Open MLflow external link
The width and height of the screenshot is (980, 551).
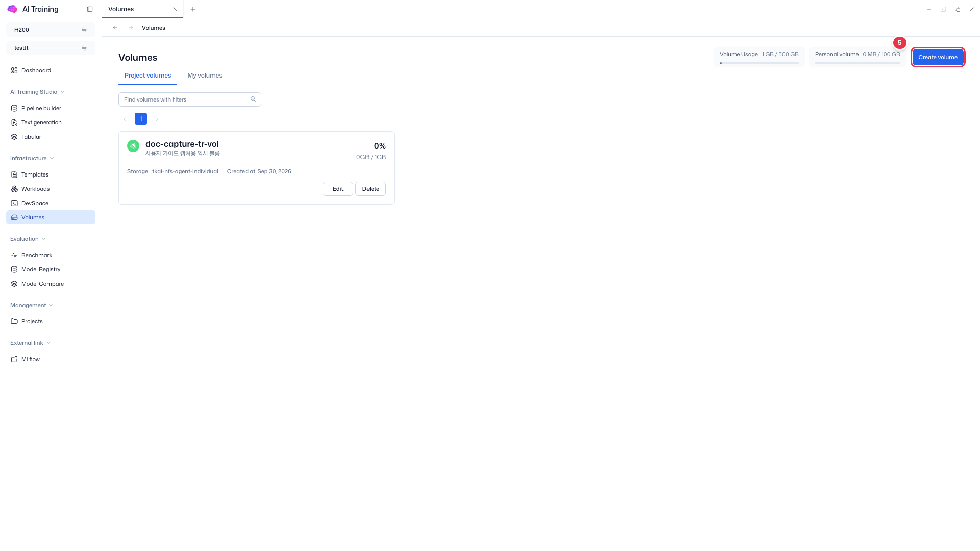[x=51, y=359]
